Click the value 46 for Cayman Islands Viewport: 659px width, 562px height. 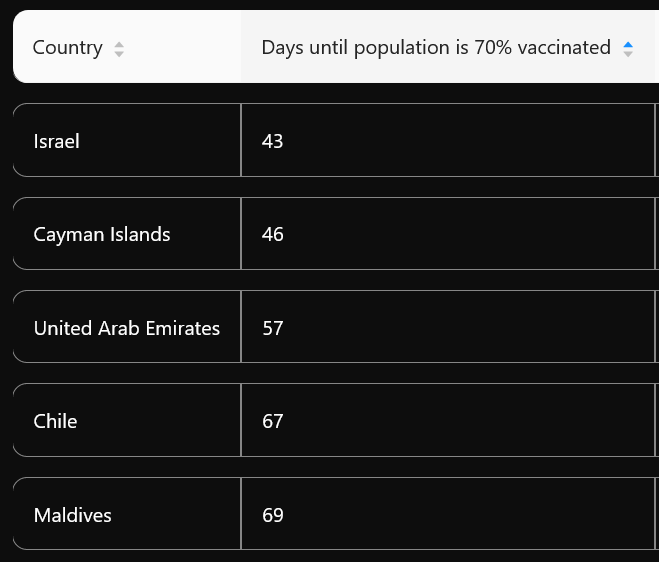[272, 234]
